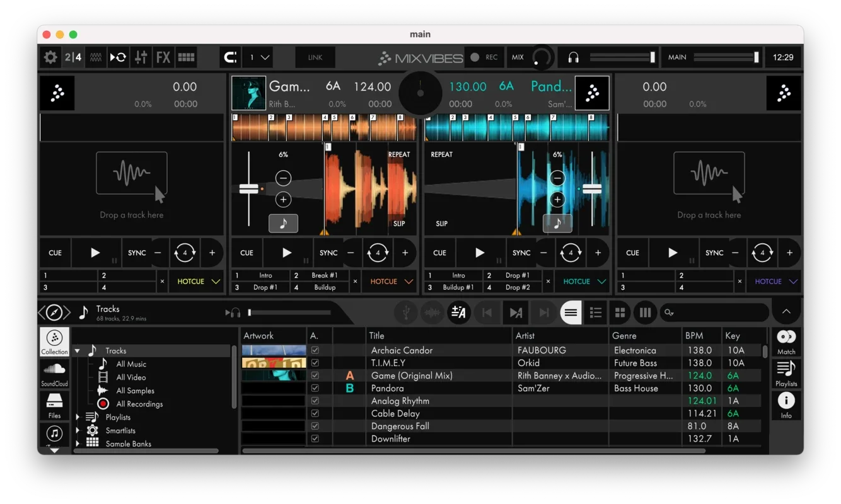Open the SoundCloud sidebar tab
The width and height of the screenshot is (841, 504).
click(54, 374)
